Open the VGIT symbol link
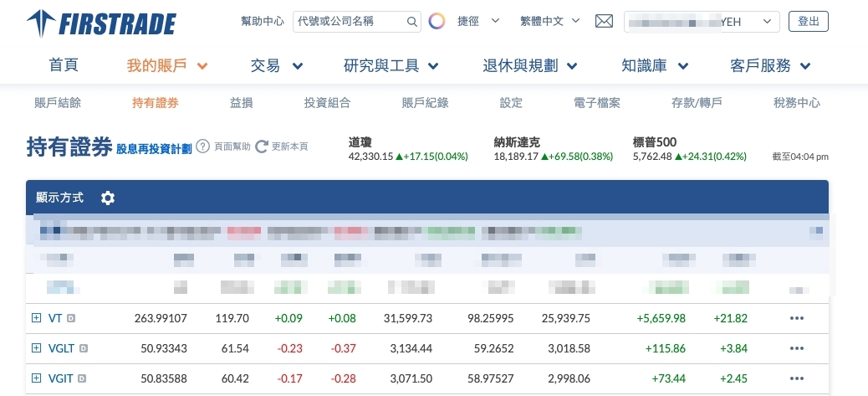Viewport: 868px width, 396px height. click(60, 378)
